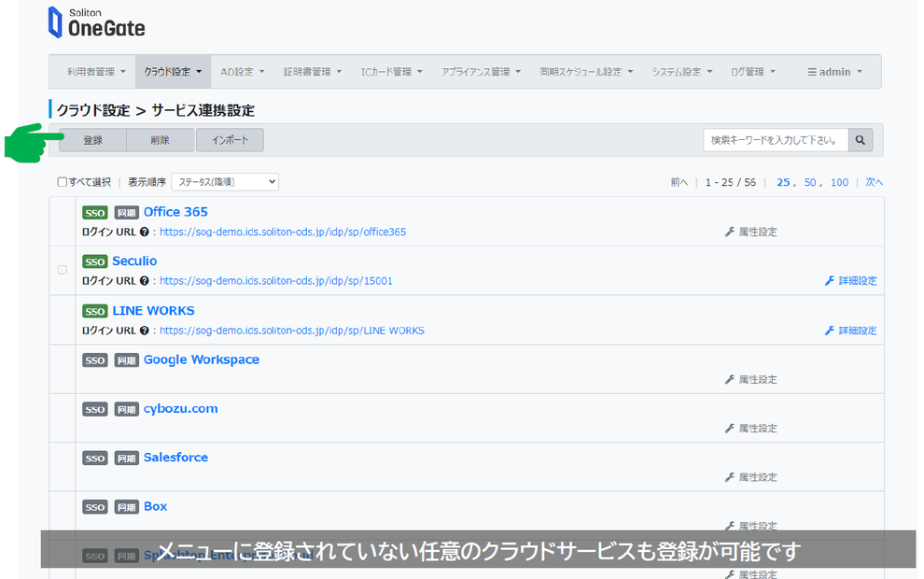The height and width of the screenshot is (579, 924).
Task: Toggle the すべて選択 checkbox
Action: coord(63,182)
